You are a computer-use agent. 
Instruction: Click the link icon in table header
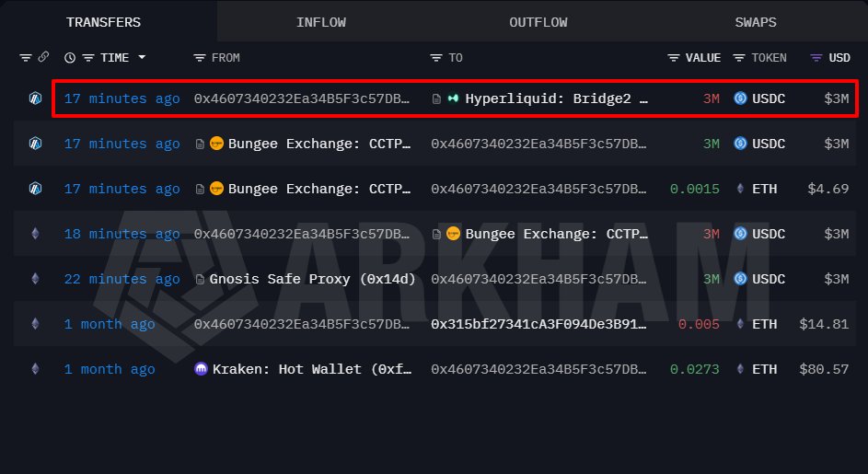43,57
